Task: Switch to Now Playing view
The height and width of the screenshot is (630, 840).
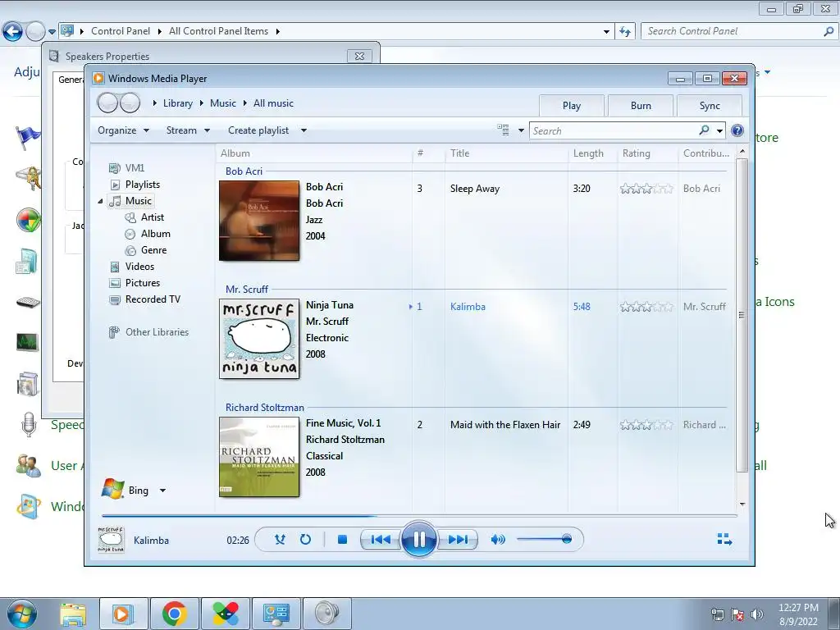Action: (x=724, y=539)
